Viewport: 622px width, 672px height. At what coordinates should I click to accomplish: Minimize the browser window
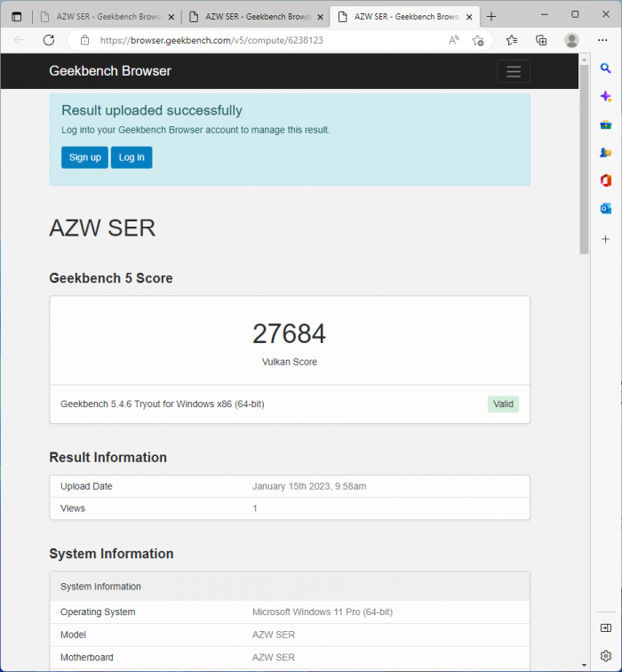tap(544, 14)
